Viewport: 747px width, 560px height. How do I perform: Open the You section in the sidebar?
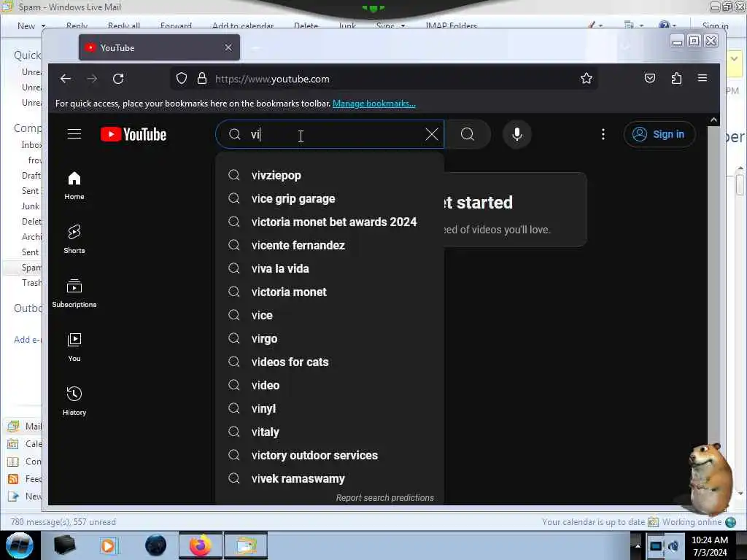point(74,347)
